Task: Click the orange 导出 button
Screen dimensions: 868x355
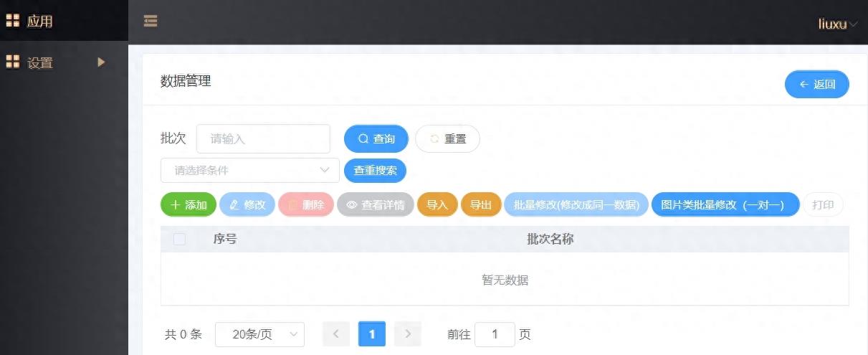Action: click(481, 204)
